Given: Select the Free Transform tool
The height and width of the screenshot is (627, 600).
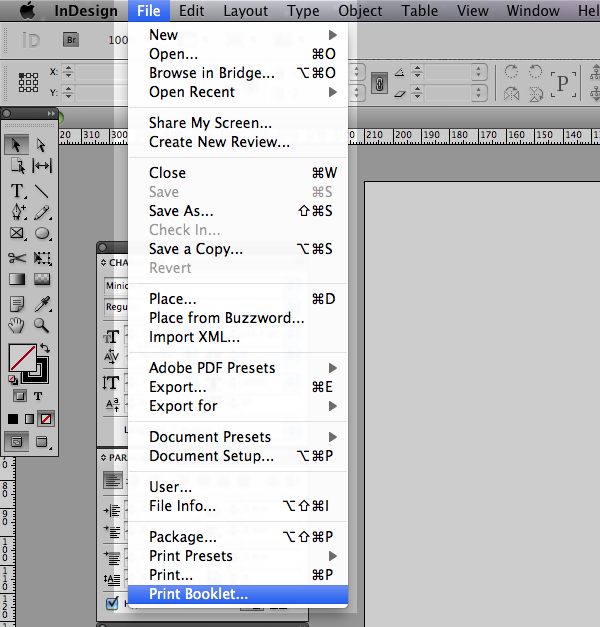Looking at the screenshot, I should [x=42, y=258].
